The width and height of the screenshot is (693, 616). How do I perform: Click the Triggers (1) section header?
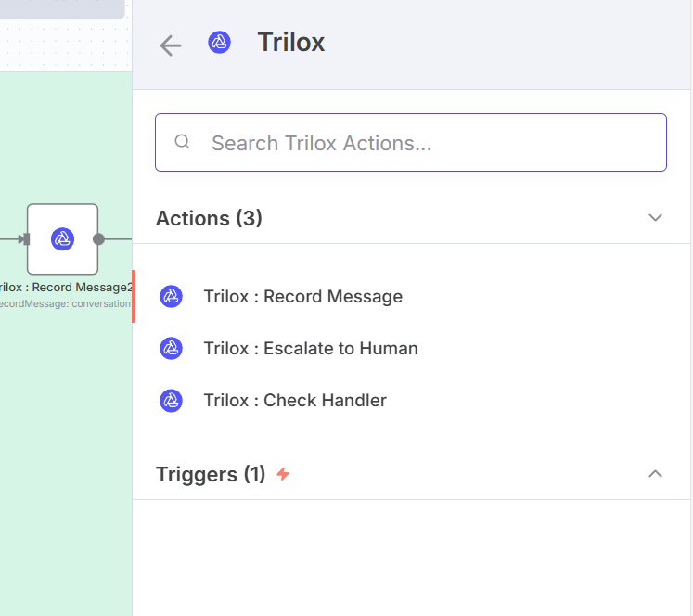coord(211,474)
